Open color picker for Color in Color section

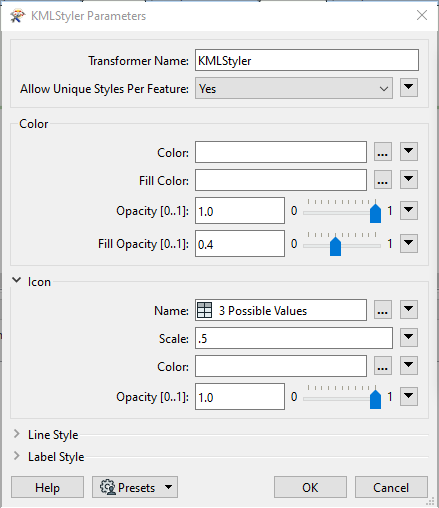tap(382, 152)
